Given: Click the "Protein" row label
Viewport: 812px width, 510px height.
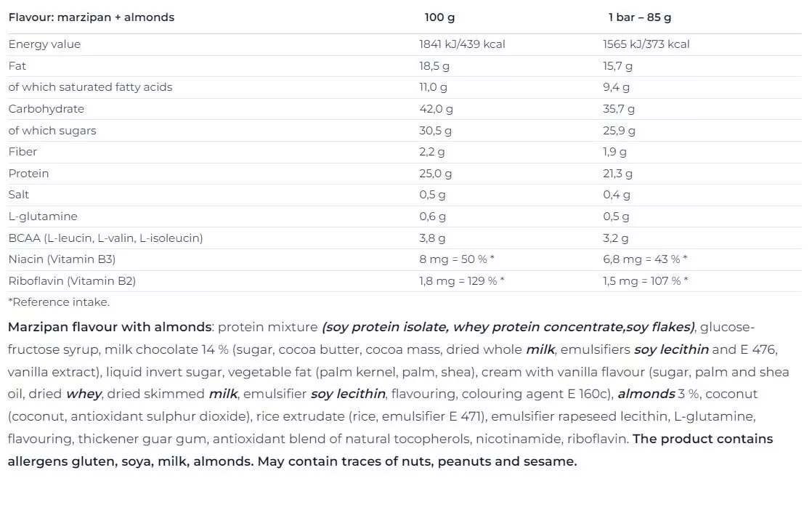Looking at the screenshot, I should click(x=29, y=174).
